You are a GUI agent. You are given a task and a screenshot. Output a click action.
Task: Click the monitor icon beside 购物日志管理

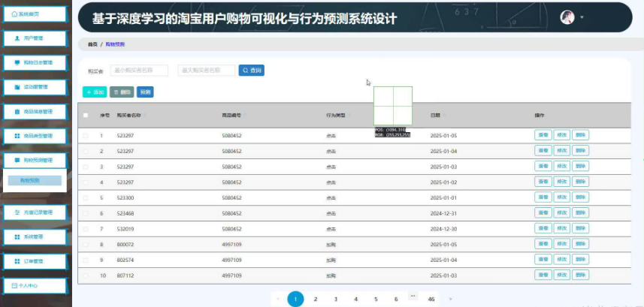[x=17, y=63]
